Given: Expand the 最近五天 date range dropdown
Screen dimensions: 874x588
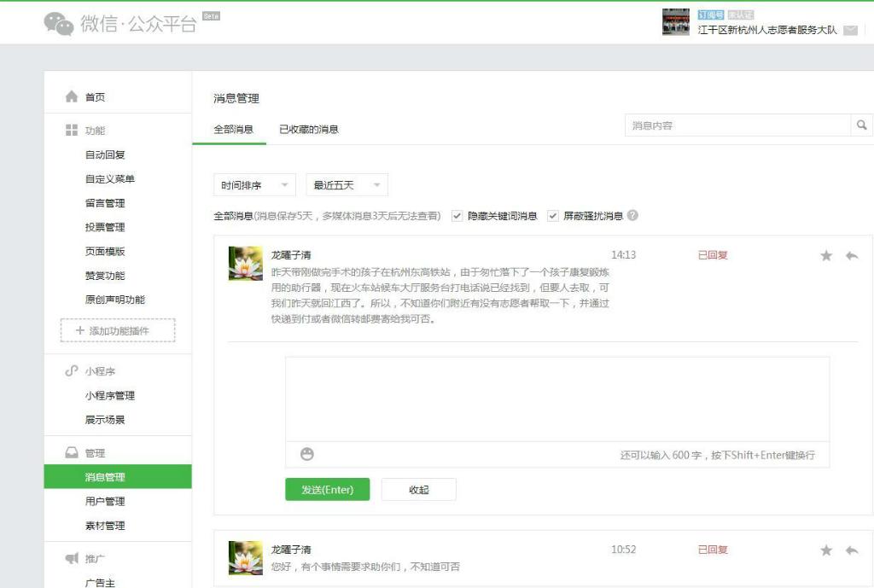Looking at the screenshot, I should point(347,185).
